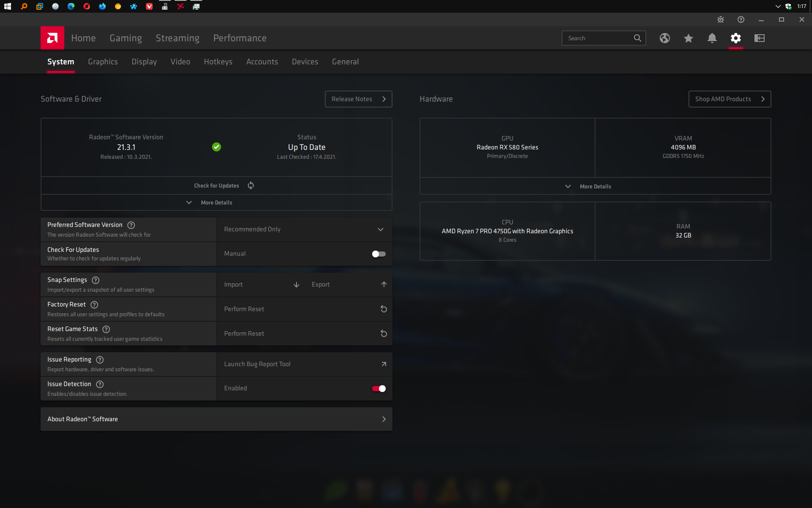Open notifications bell icon
The height and width of the screenshot is (508, 812).
point(712,38)
